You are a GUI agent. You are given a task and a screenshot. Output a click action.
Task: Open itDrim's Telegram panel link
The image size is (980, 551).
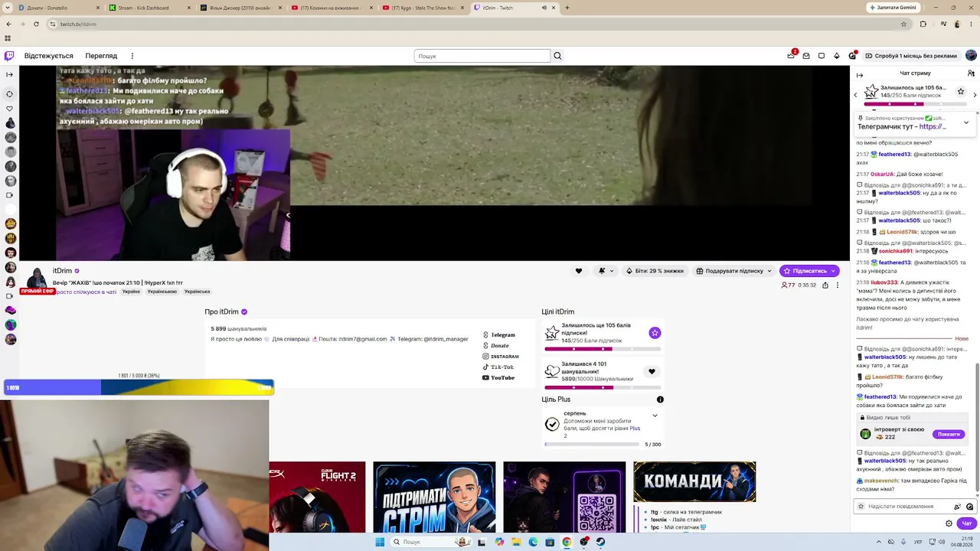[x=499, y=335]
